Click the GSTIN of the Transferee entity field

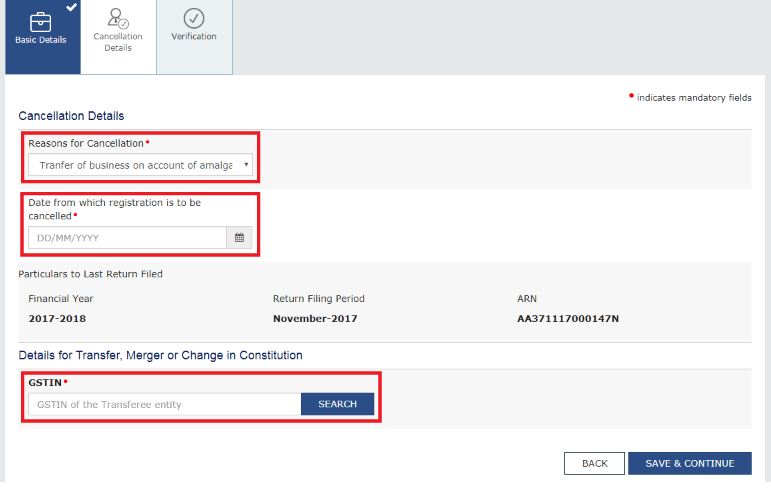tap(164, 404)
